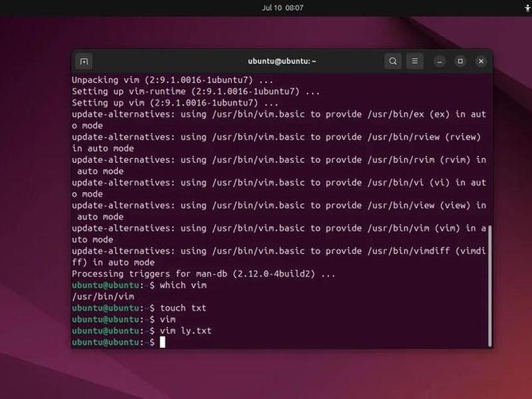Click the '/usr/bin/vim' output line
This screenshot has height=399, width=532.
pos(103,297)
